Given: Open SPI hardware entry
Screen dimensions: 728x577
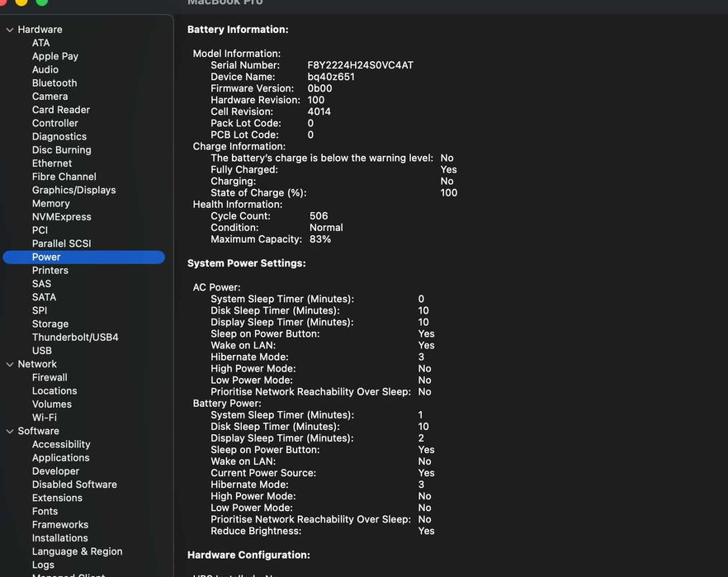Looking at the screenshot, I should click(40, 310).
